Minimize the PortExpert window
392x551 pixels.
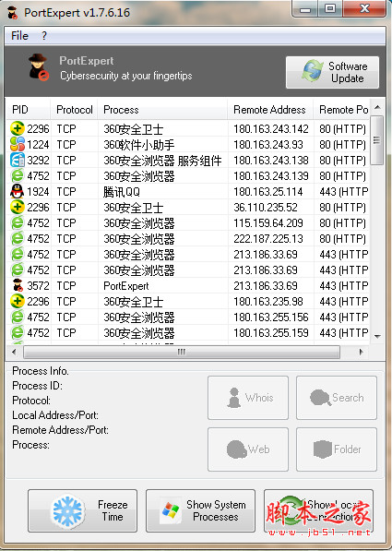[x=305, y=9]
